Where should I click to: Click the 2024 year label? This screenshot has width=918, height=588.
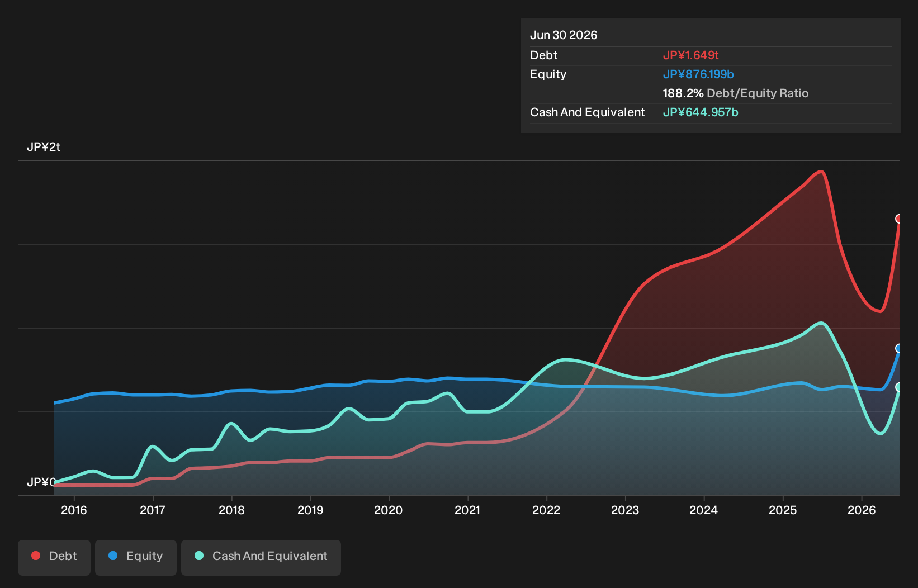703,510
